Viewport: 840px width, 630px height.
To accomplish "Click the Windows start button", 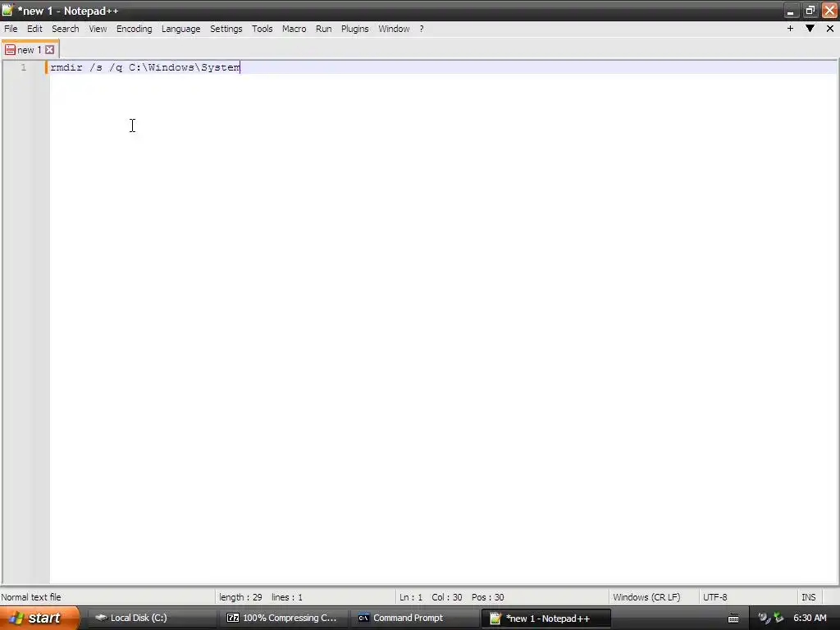I will point(39,618).
